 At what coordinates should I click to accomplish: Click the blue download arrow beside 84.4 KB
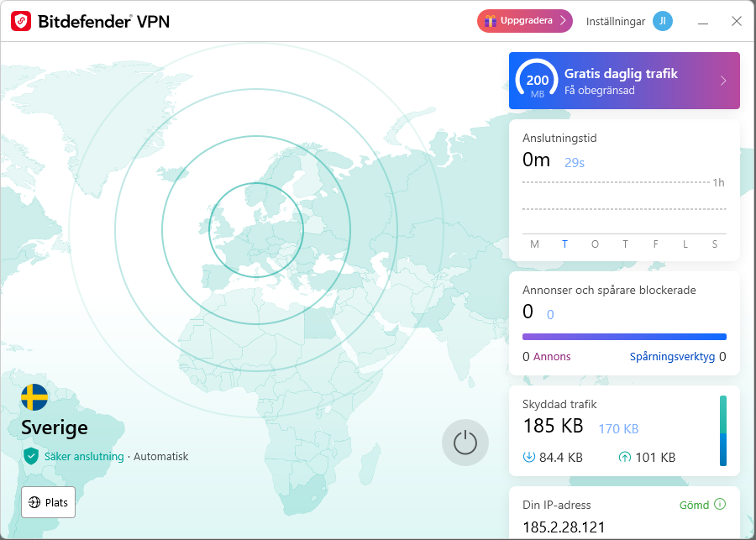point(528,457)
